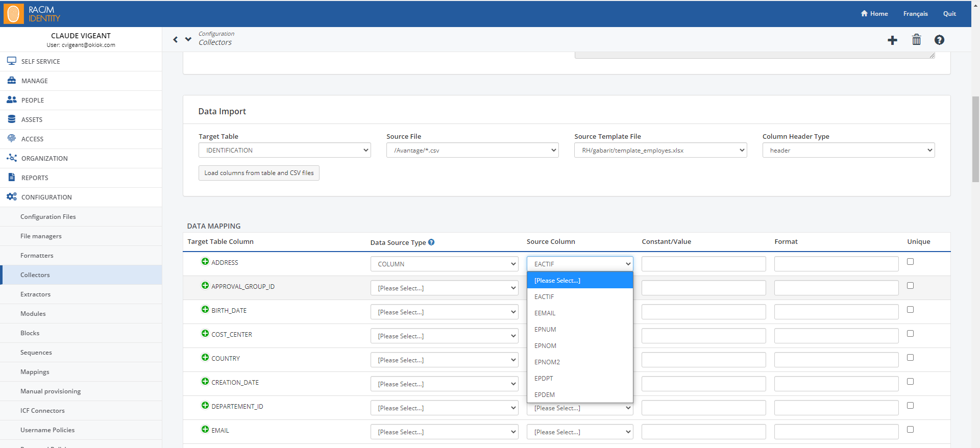The image size is (980, 448).
Task: Click green plus beside DEPARTEMENT_ID
Action: [x=205, y=406]
